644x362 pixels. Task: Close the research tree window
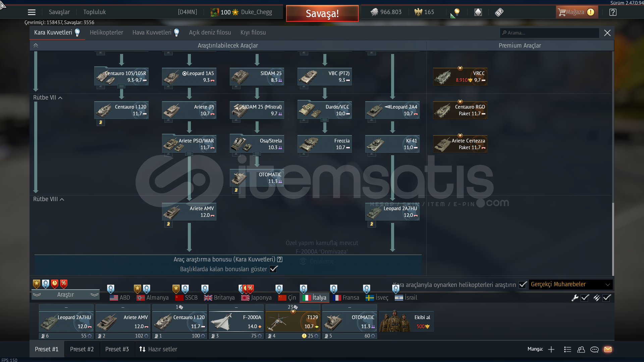(607, 33)
